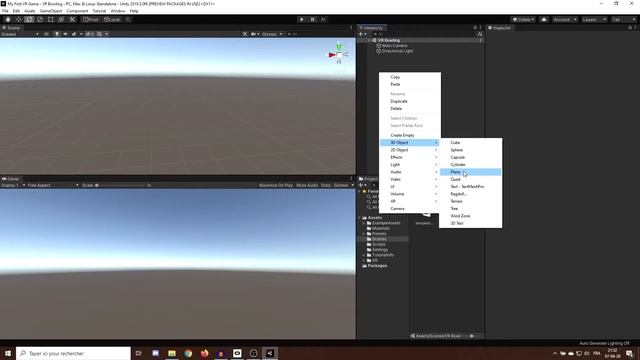This screenshot has width=640, height=360.
Task: Open the Layers dropdown
Action: pos(594,20)
